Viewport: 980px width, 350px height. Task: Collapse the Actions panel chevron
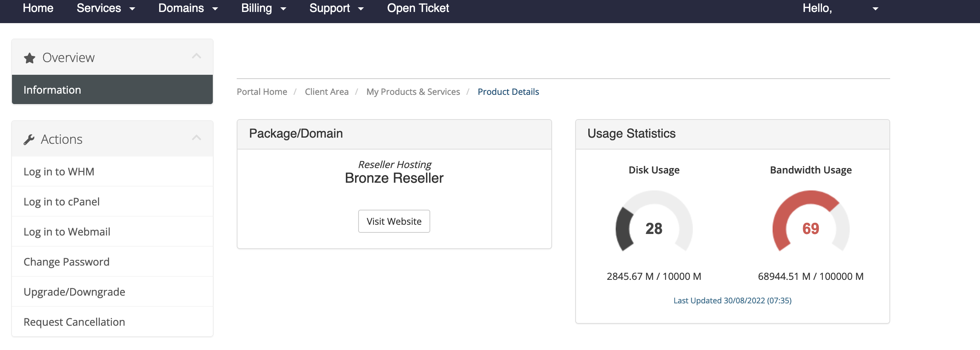point(197,138)
